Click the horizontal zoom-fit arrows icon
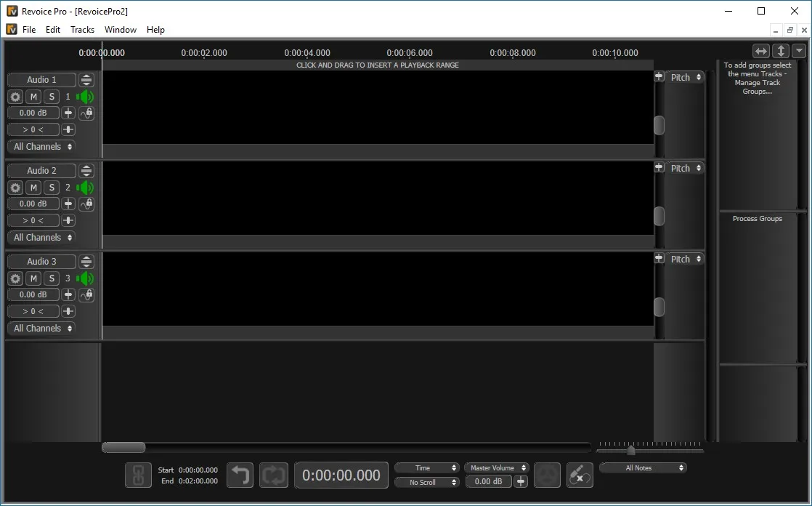This screenshot has width=812, height=506. 760,51
